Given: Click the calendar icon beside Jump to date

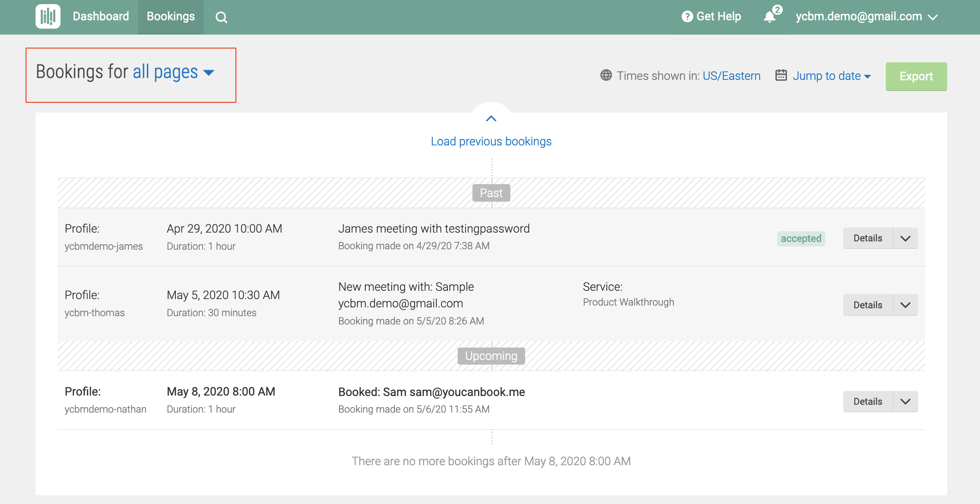Looking at the screenshot, I should tap(781, 75).
